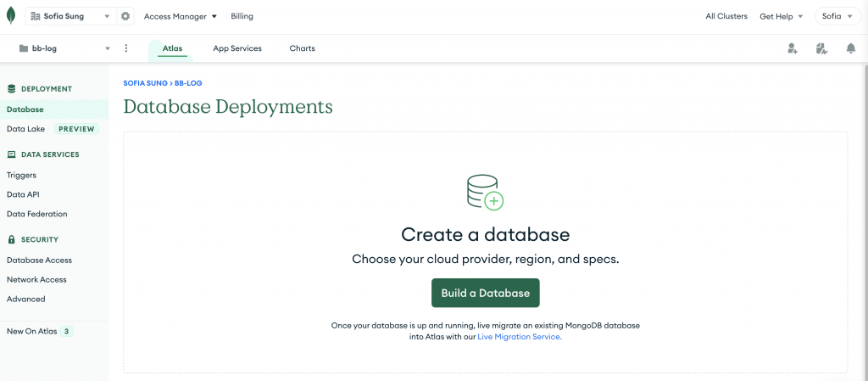Open the Sofia user account dropdown

coord(837,17)
